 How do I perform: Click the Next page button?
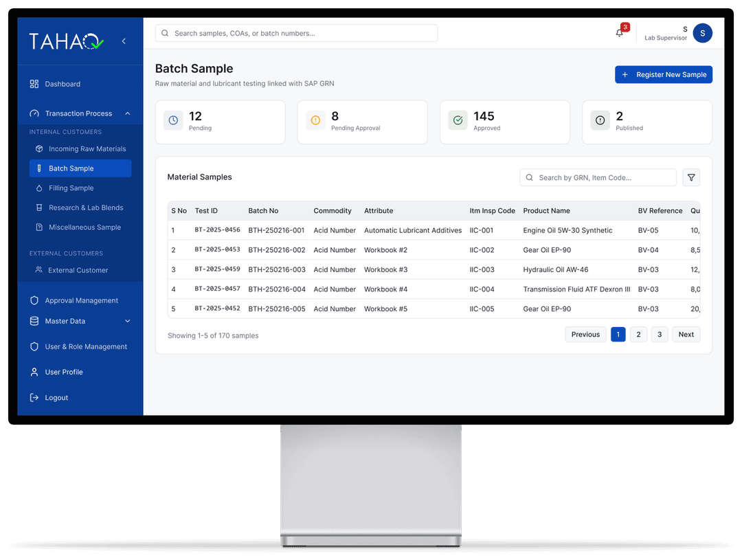pyautogui.click(x=686, y=334)
